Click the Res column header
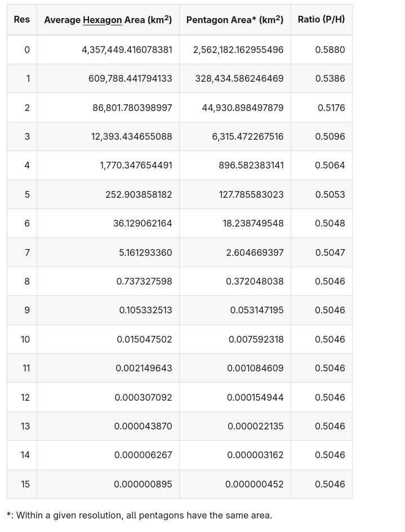Screen dimensions: 405x532 (x=22, y=20)
